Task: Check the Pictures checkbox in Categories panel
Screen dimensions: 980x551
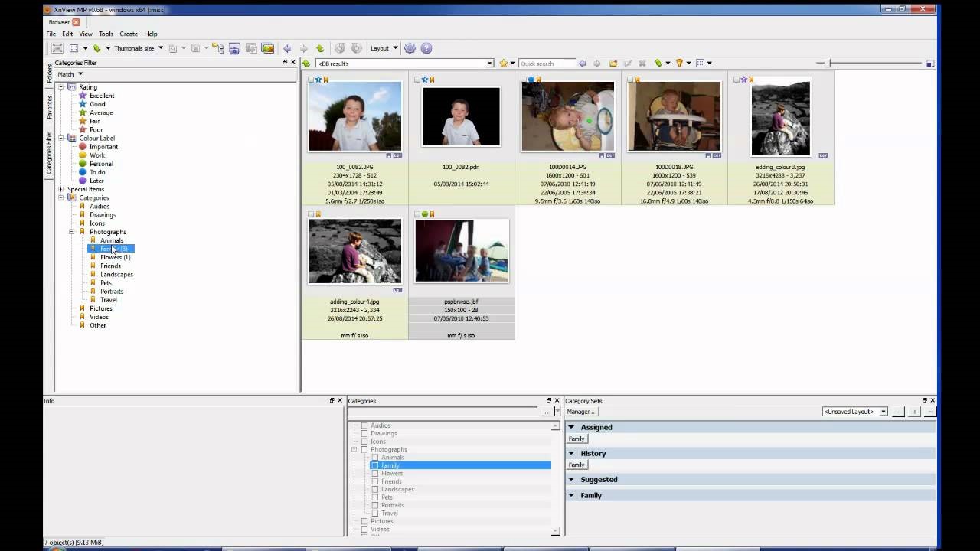Action: [364, 521]
